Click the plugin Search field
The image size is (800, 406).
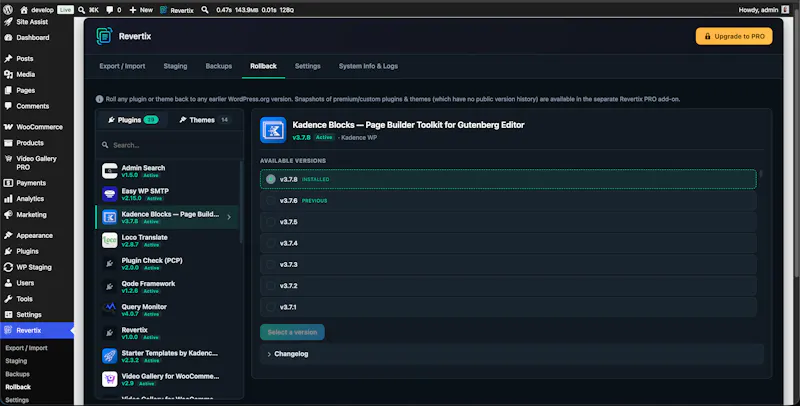pyautogui.click(x=169, y=145)
